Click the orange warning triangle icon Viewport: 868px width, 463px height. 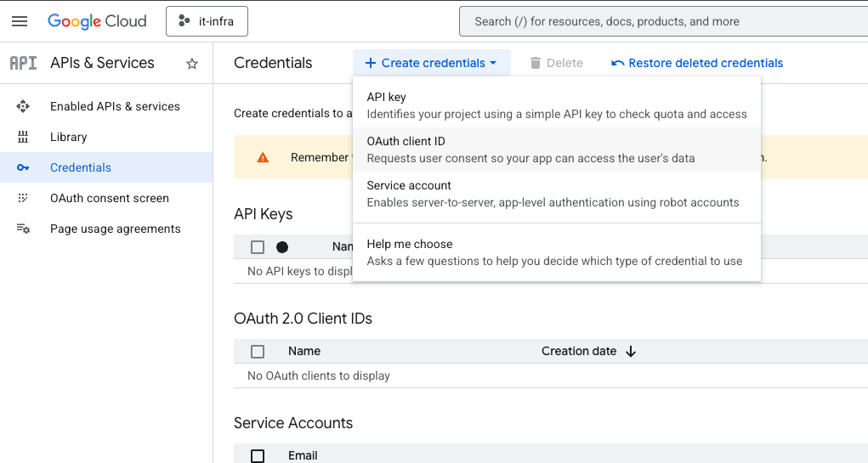click(263, 158)
